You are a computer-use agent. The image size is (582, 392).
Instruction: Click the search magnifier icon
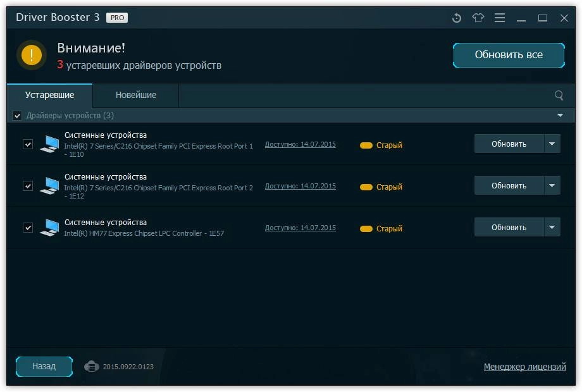(x=559, y=95)
